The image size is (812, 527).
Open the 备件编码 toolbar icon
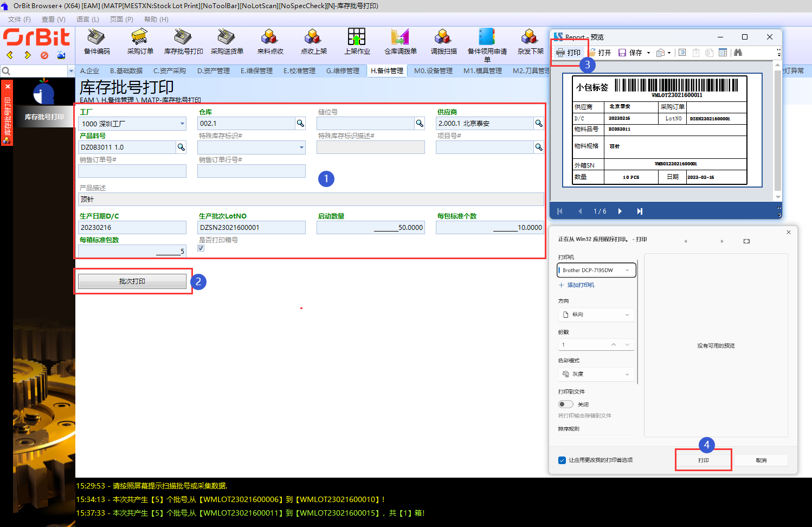[x=96, y=42]
